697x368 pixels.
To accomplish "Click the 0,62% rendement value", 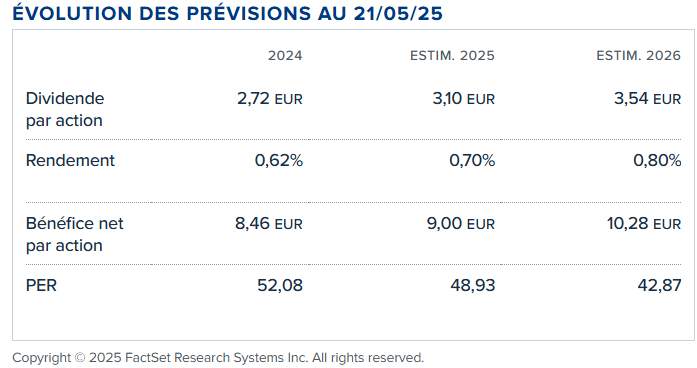I will [279, 160].
